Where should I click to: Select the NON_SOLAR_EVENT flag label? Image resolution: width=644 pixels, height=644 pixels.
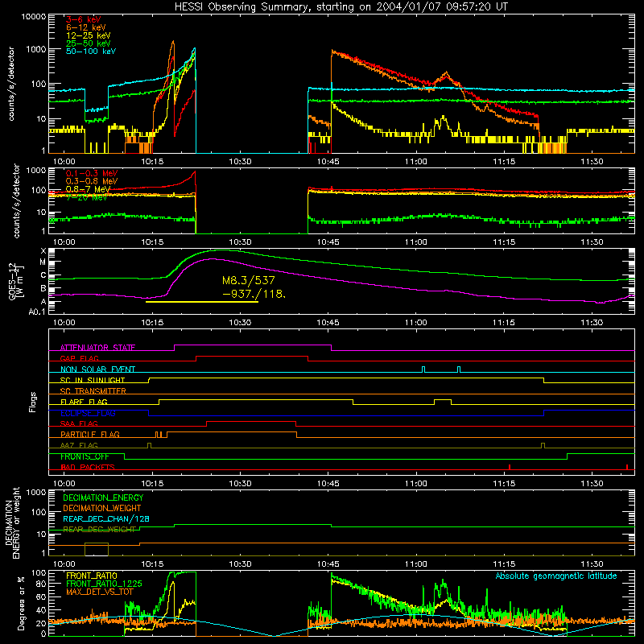click(x=97, y=369)
